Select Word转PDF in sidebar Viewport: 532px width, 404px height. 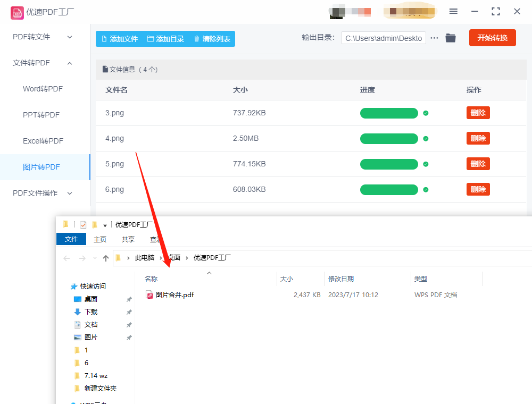[43, 89]
